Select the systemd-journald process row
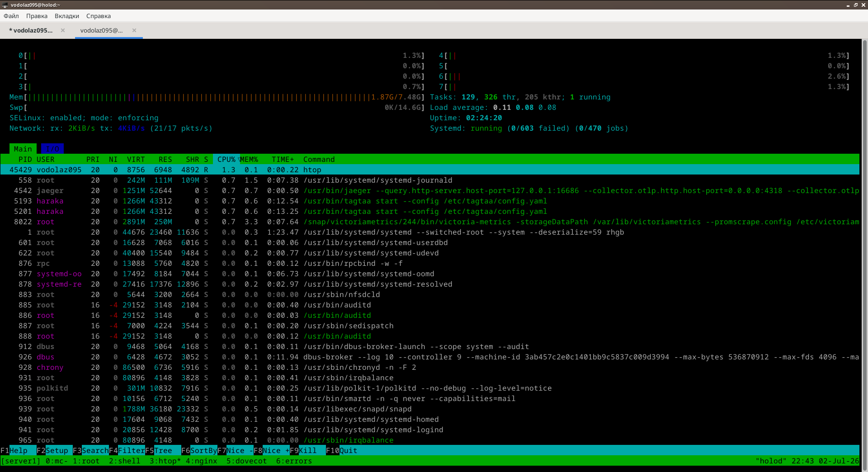This screenshot has width=868, height=472. [x=429, y=180]
